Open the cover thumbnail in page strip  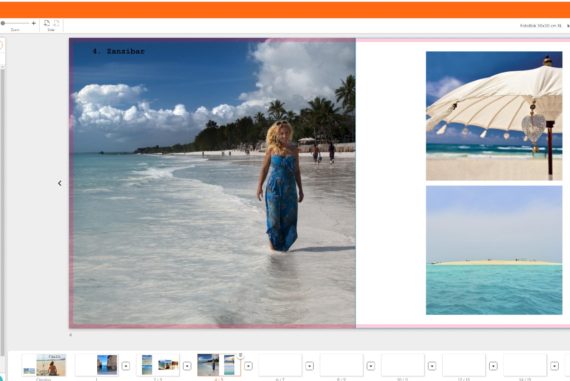[x=44, y=365]
